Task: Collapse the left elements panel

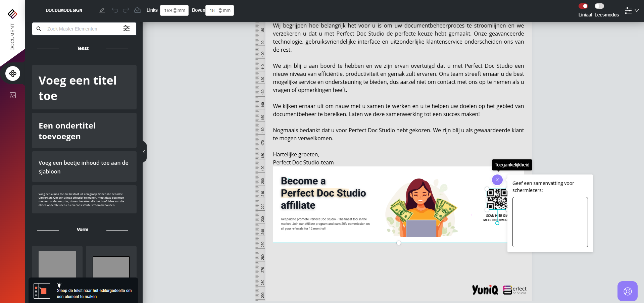Action: 144,152
